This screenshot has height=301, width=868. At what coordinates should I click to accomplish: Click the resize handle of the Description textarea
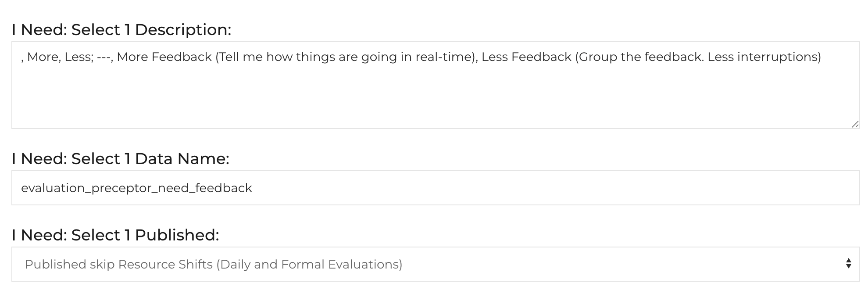click(x=855, y=124)
